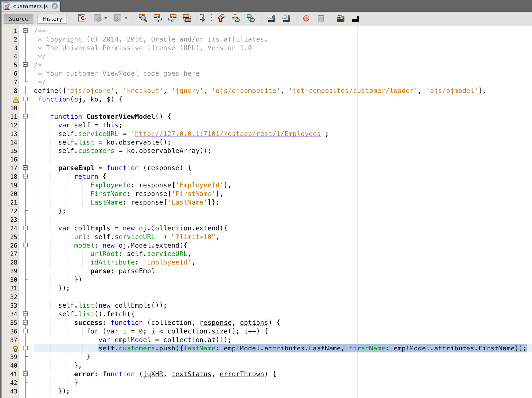Click the Next Bookmark icon

pos(236,18)
